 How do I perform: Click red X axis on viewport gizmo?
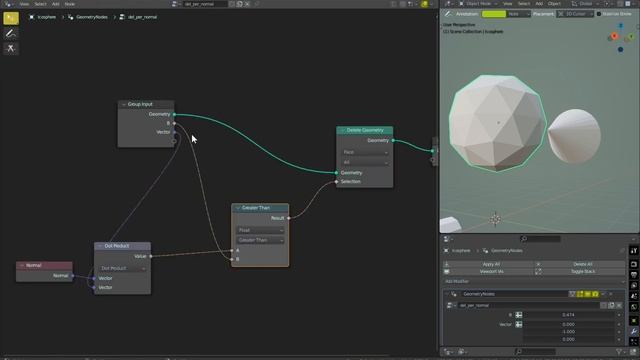tap(614, 36)
